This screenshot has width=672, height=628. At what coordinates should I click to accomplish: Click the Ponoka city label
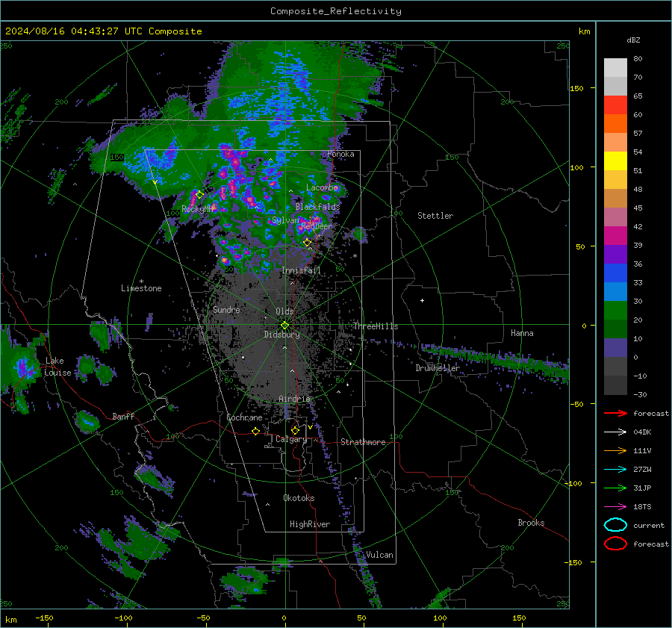point(340,154)
